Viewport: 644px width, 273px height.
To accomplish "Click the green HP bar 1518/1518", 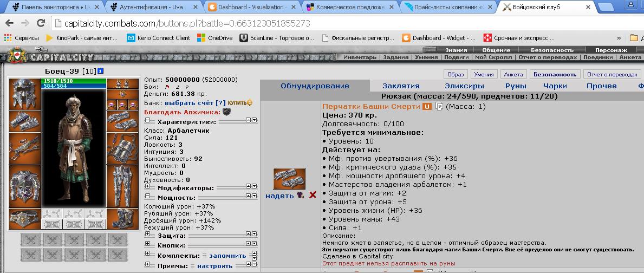I will pyautogui.click(x=74, y=81).
